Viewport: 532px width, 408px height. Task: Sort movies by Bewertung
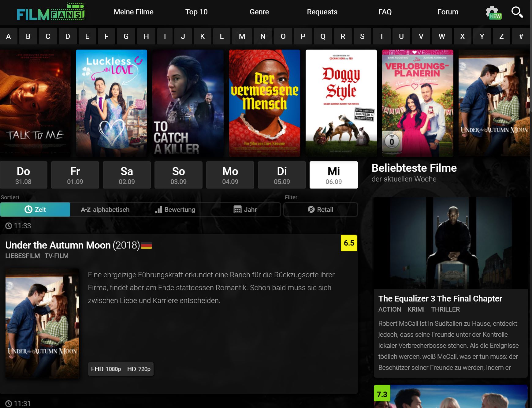pyautogui.click(x=175, y=210)
